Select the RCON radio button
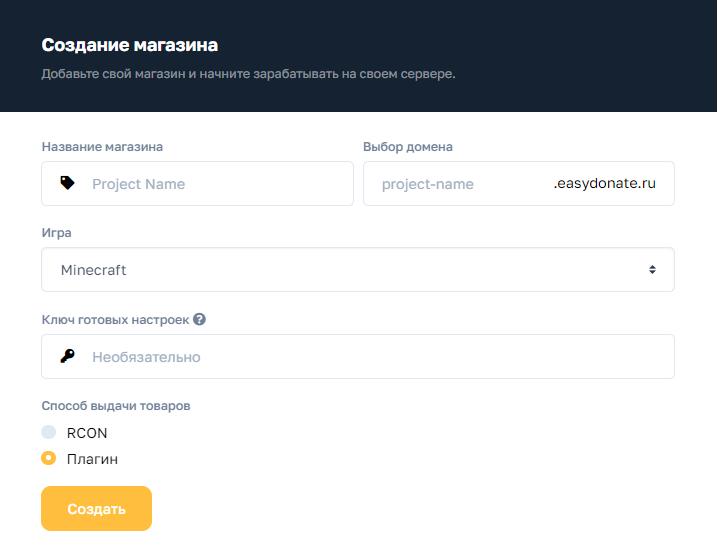Screen dimensions: 717x552 click(x=48, y=432)
